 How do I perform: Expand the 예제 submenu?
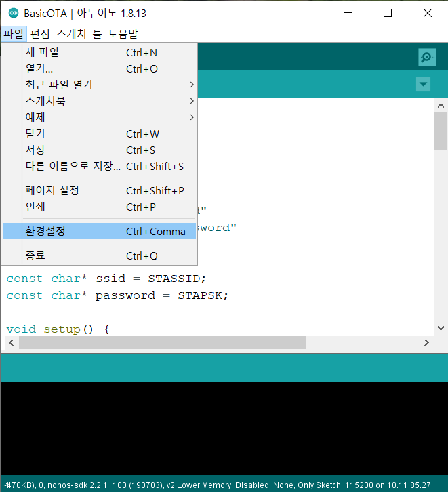tap(99, 117)
